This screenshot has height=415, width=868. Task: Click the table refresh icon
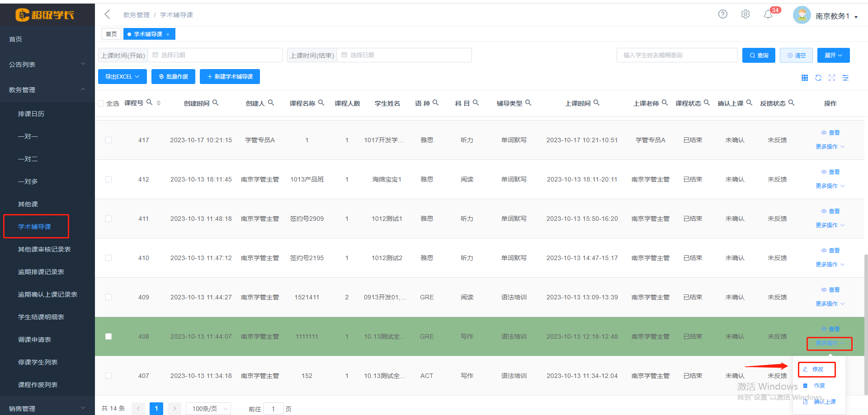(818, 78)
